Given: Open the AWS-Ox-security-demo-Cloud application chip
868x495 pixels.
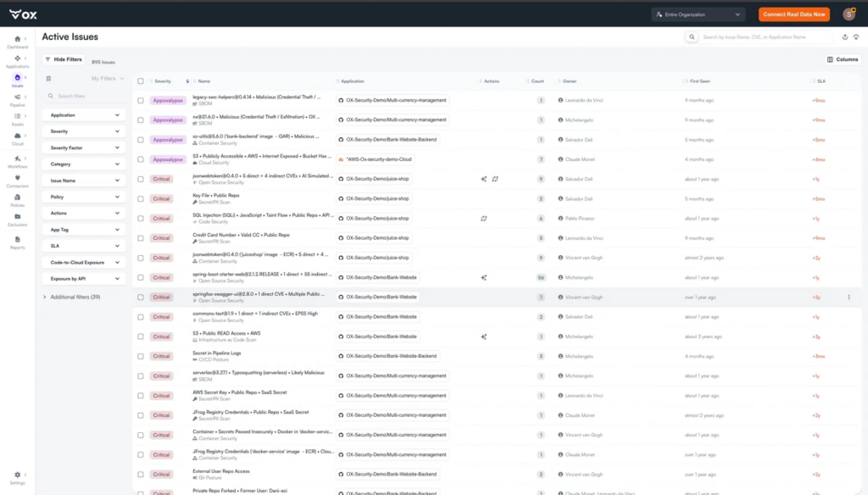Looking at the screenshot, I should tap(376, 159).
